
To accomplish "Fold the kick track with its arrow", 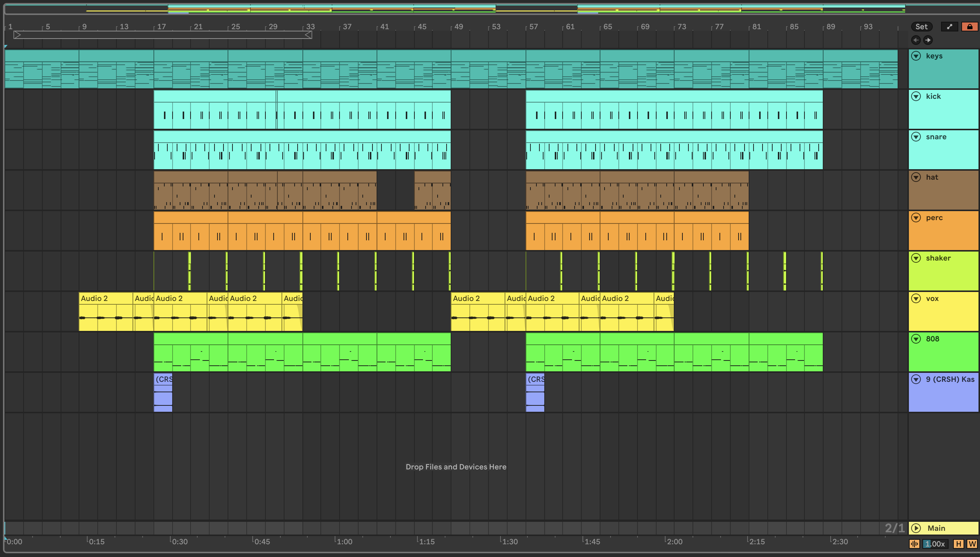I will click(916, 97).
